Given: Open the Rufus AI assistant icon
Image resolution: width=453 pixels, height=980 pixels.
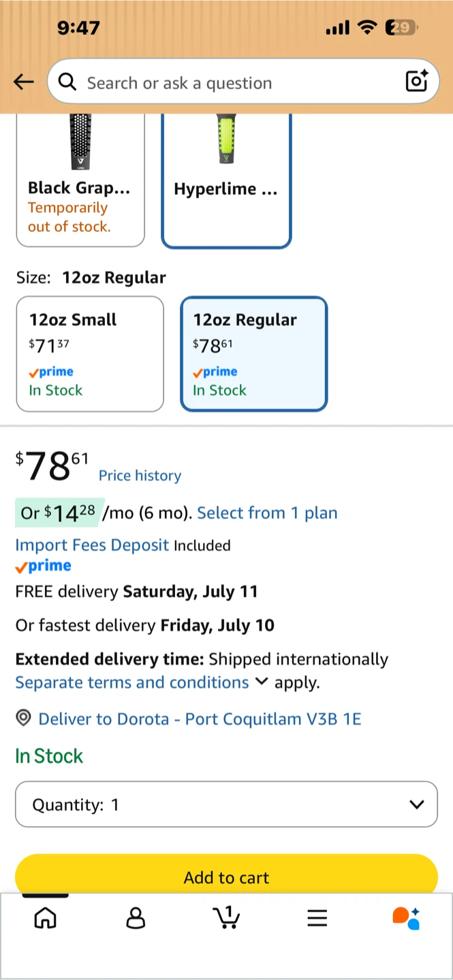Looking at the screenshot, I should pos(407,918).
